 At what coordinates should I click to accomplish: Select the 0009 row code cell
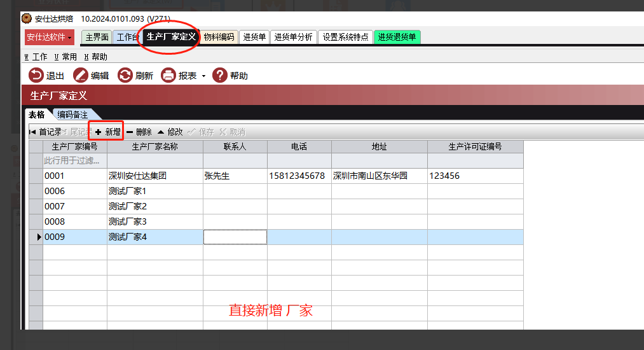coord(75,237)
